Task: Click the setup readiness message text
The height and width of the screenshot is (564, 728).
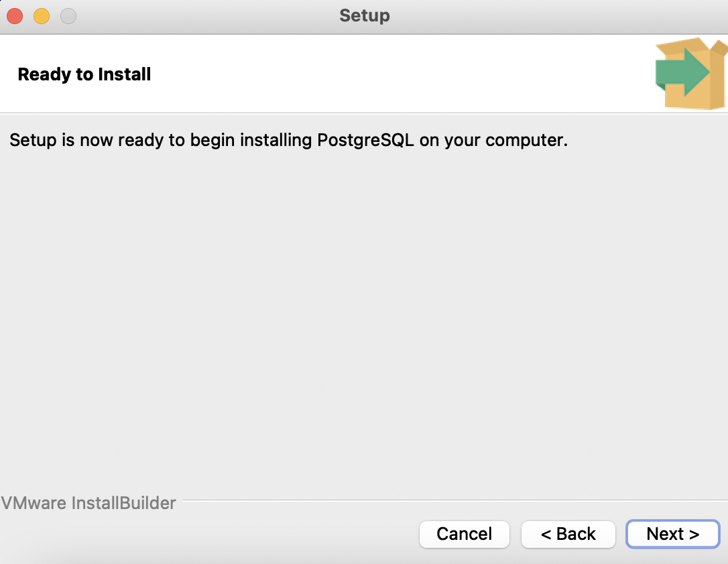Action: [288, 140]
